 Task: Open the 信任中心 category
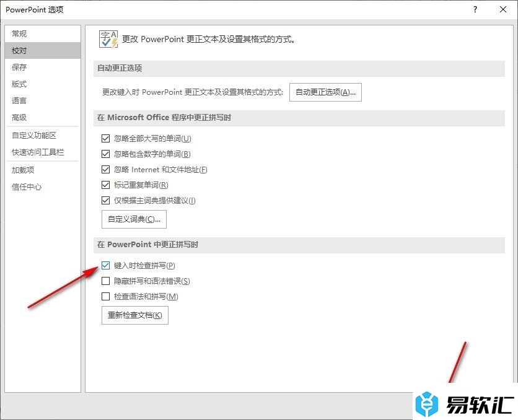pyautogui.click(x=43, y=187)
